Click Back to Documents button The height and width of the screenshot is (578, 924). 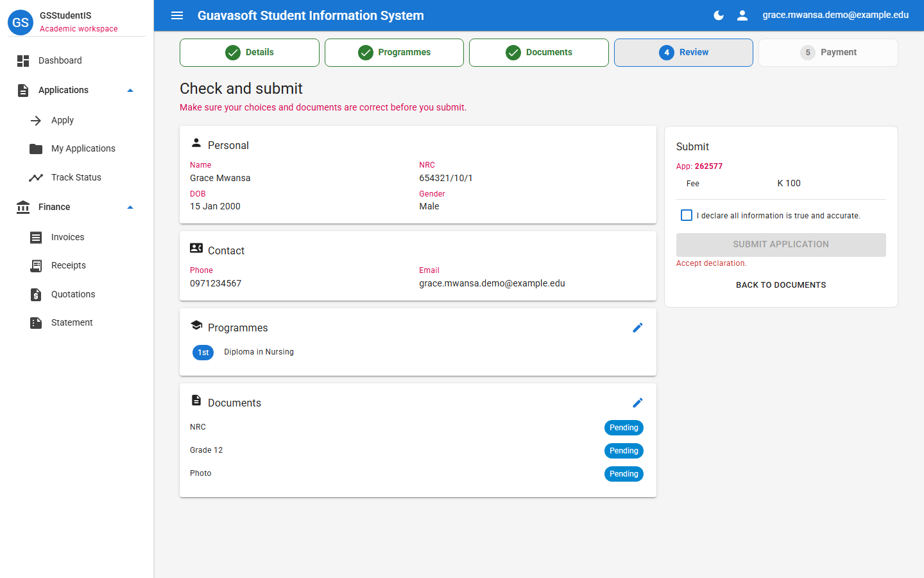click(781, 285)
